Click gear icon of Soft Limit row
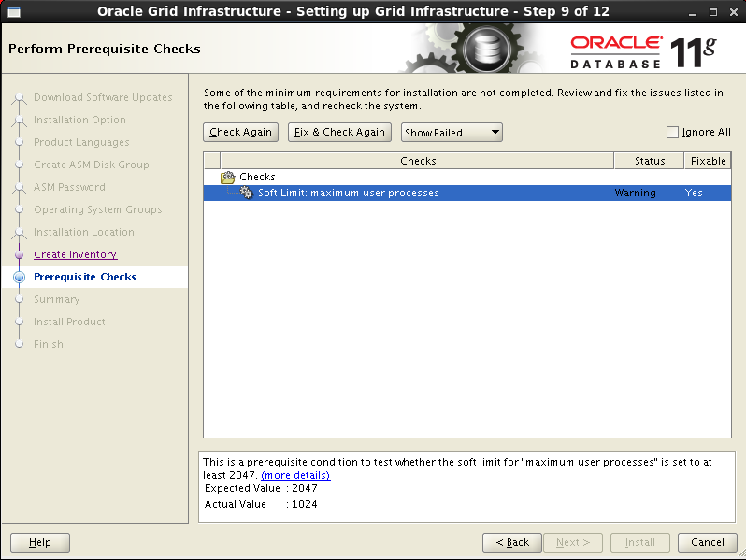The width and height of the screenshot is (746, 560). pos(247,193)
